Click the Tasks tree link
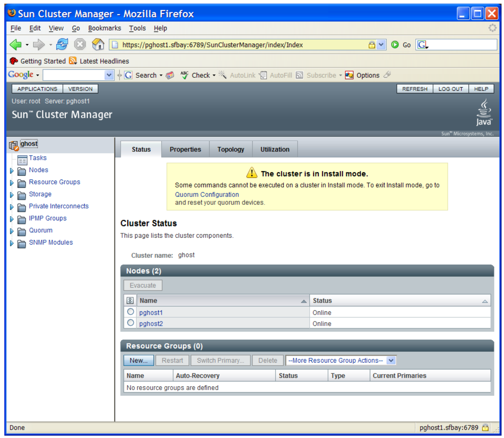The height and width of the screenshot is (438, 504). tap(38, 158)
